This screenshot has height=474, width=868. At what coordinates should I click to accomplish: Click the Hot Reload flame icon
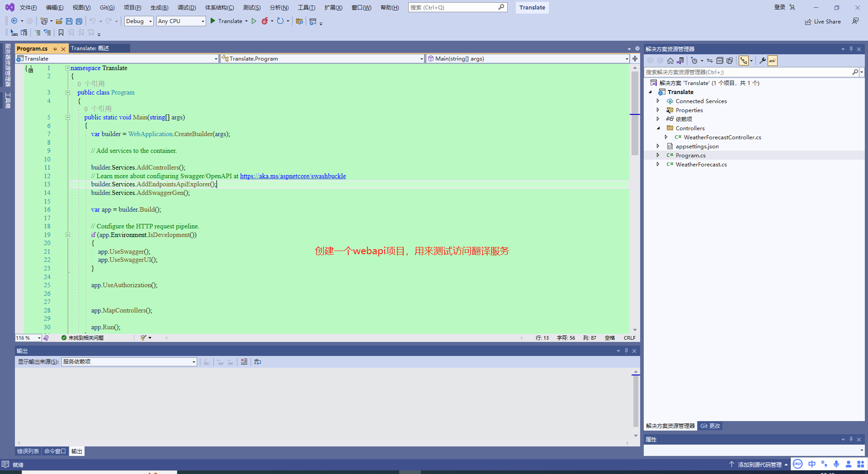coord(265,21)
